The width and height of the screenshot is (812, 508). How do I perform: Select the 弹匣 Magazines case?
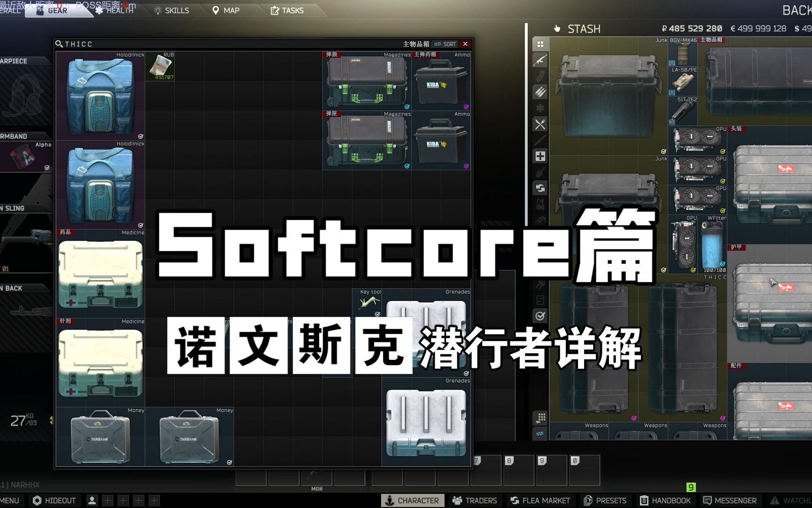(367, 140)
